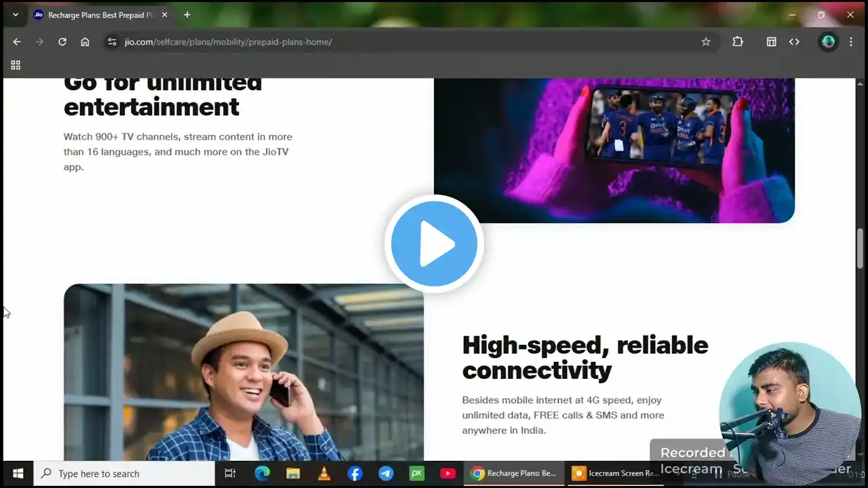Open the browser home page

point(85,42)
